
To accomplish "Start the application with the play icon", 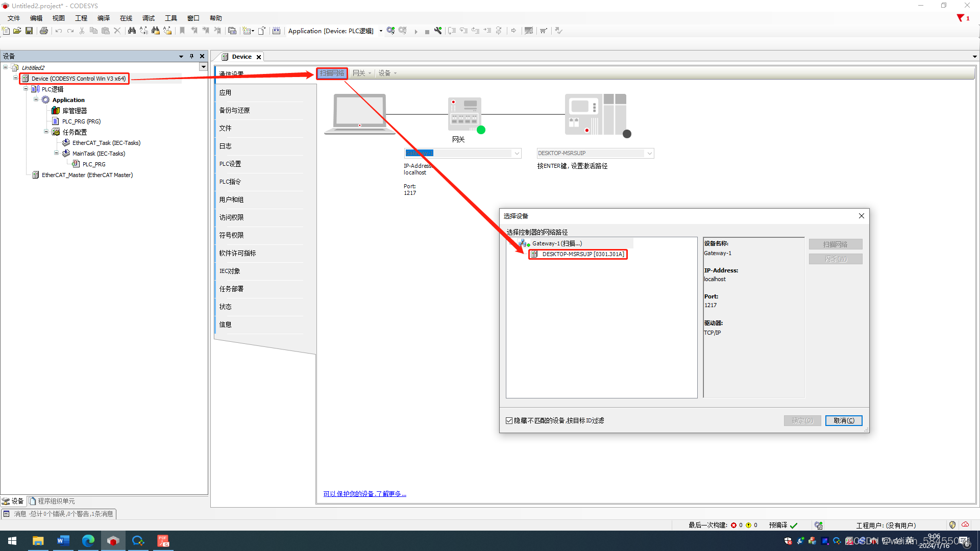I will [416, 31].
